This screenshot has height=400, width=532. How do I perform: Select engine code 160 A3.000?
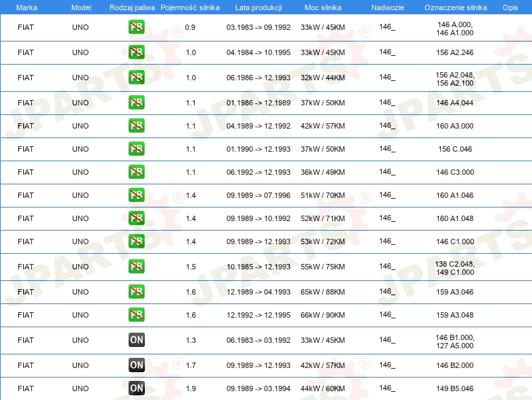coord(455,126)
